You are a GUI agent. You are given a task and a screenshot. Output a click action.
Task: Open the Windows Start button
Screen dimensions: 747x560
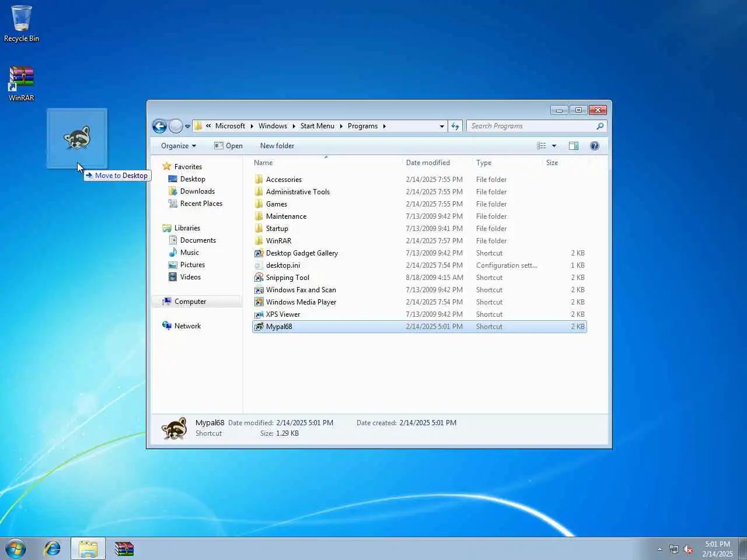coord(16,548)
